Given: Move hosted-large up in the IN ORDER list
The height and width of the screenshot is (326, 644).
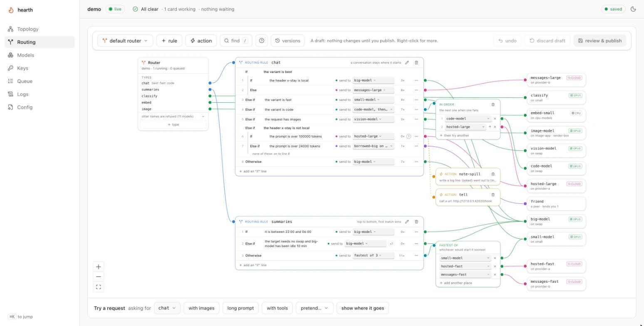Looking at the screenshot, I should click(x=490, y=127).
